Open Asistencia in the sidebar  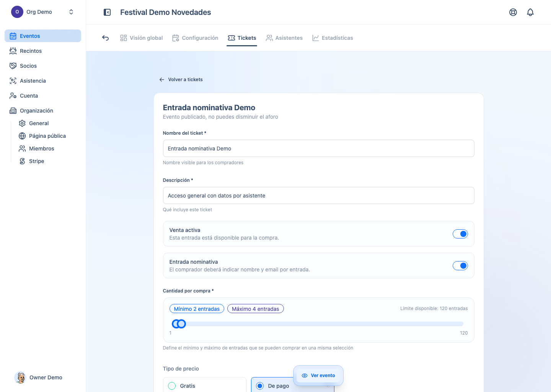pyautogui.click(x=43, y=81)
